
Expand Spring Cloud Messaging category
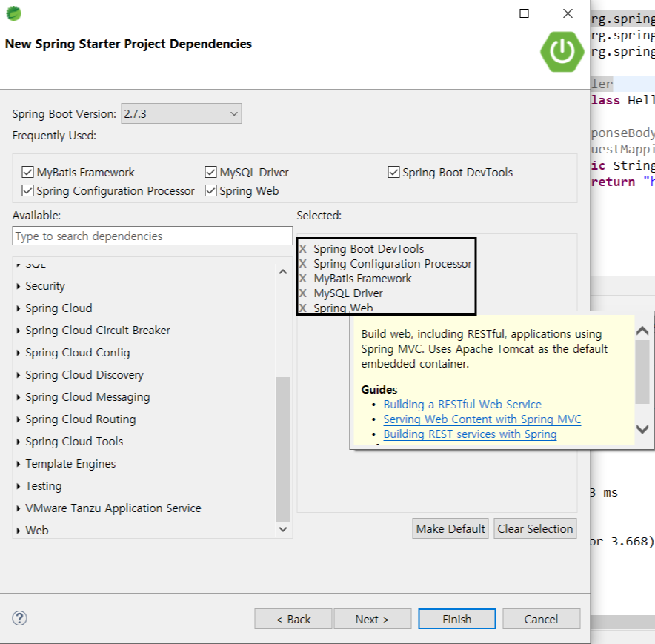point(18,397)
